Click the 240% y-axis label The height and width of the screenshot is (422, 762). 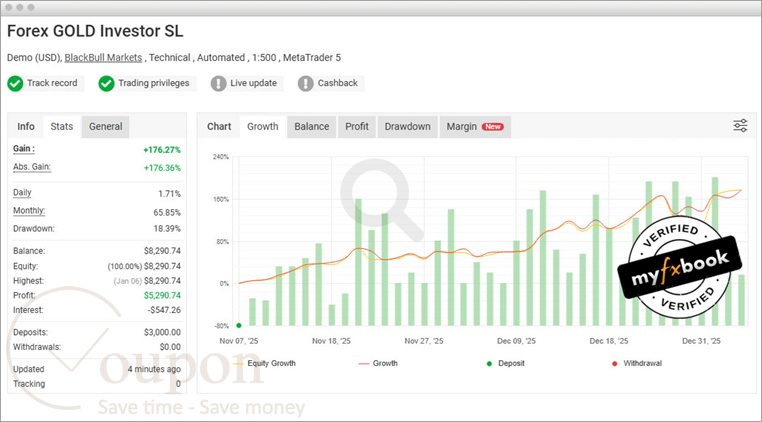(221, 157)
